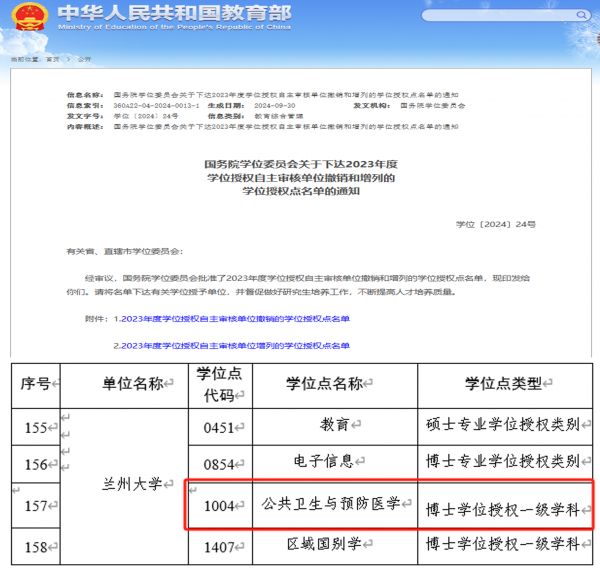Select 发文机构 value 国务院学位委员会
Image resolution: width=600 pixels, height=568 pixels.
point(433,106)
